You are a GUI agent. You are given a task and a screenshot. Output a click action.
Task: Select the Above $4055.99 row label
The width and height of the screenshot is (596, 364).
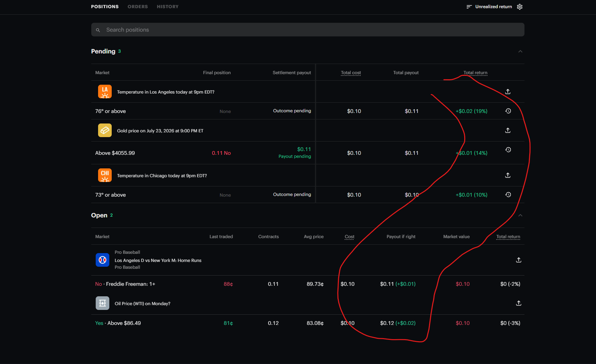[x=115, y=153]
